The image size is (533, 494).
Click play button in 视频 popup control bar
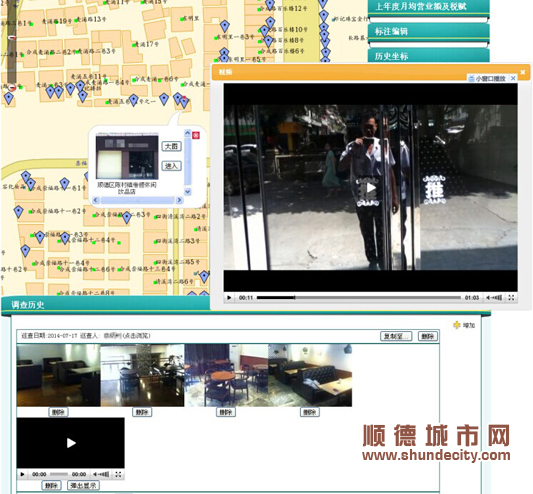click(x=229, y=298)
